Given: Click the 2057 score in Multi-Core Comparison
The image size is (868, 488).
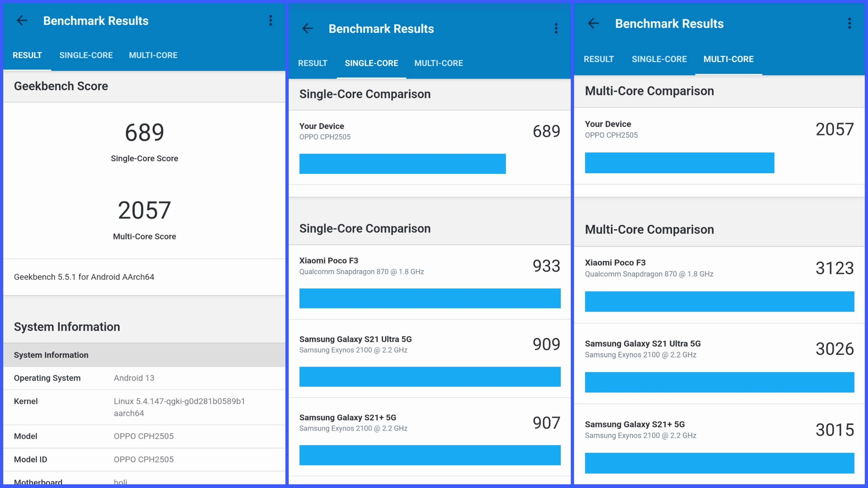Looking at the screenshot, I should 835,129.
